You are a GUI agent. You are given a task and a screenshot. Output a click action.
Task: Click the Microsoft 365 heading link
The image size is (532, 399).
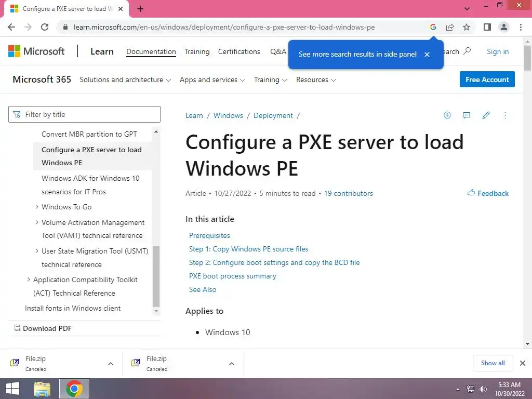click(x=42, y=79)
